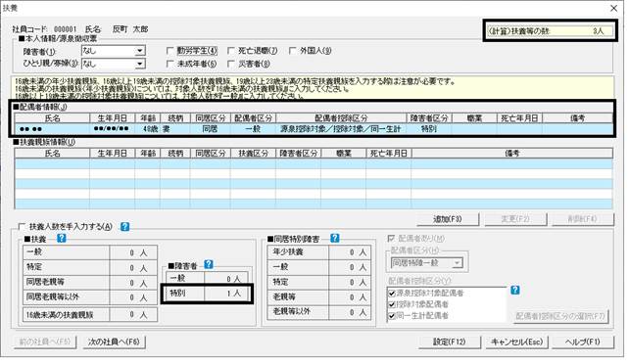Click spouse 障害者区分 cell 特別
The width and height of the screenshot is (629, 364).
click(429, 129)
